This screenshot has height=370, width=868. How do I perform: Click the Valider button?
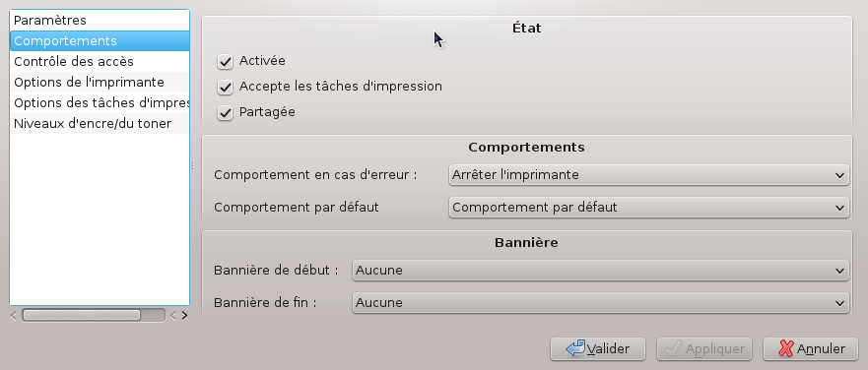click(x=598, y=349)
